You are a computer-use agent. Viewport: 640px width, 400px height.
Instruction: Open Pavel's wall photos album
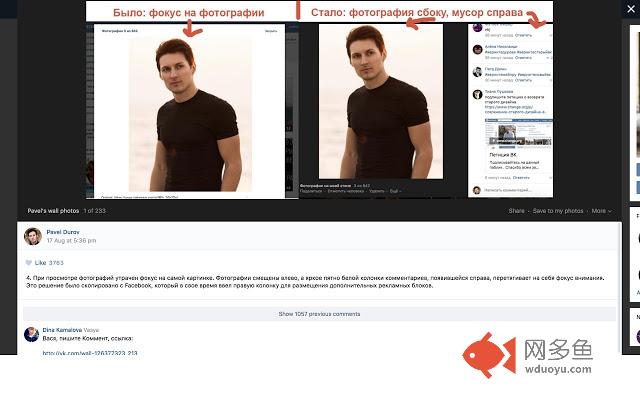click(51, 211)
